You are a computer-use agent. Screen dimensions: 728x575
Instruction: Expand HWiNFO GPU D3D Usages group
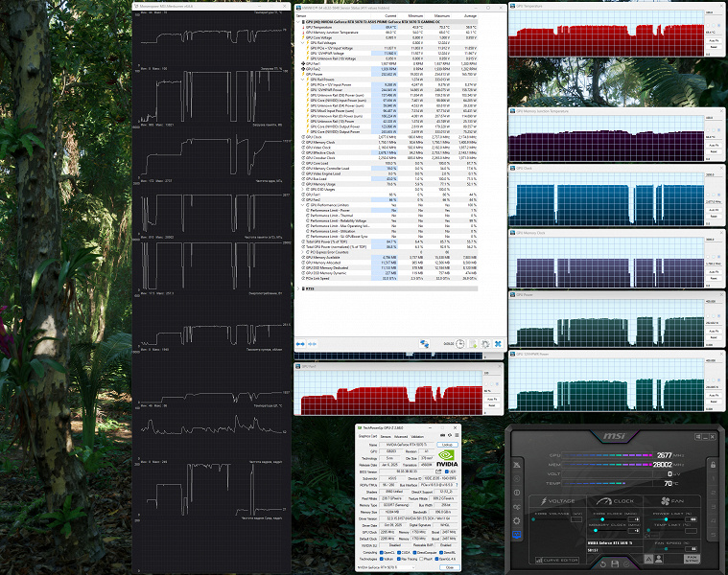point(303,189)
